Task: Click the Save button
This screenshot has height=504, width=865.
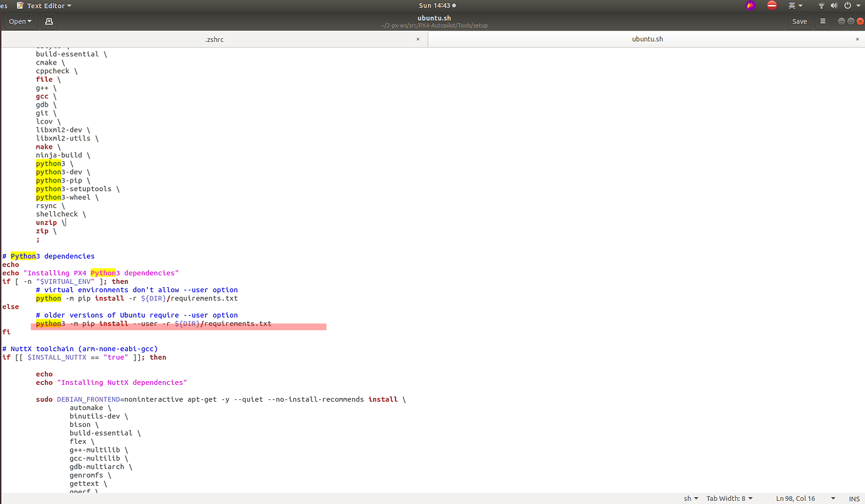Action: 799,21
